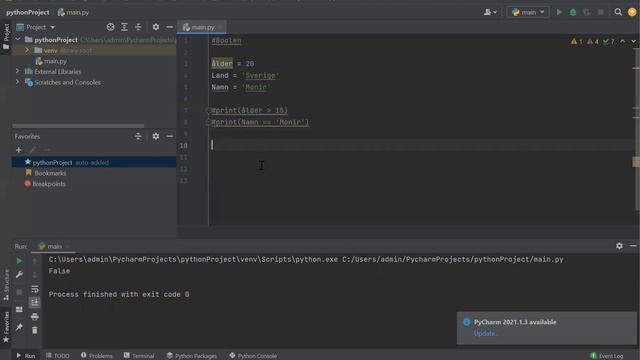Click the #Boolen comment on line 1

(x=226, y=40)
